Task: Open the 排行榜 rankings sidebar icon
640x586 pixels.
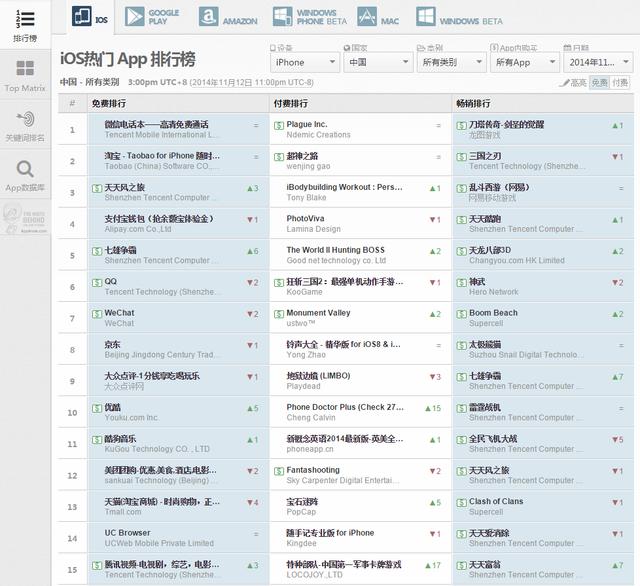Action: coord(27,24)
